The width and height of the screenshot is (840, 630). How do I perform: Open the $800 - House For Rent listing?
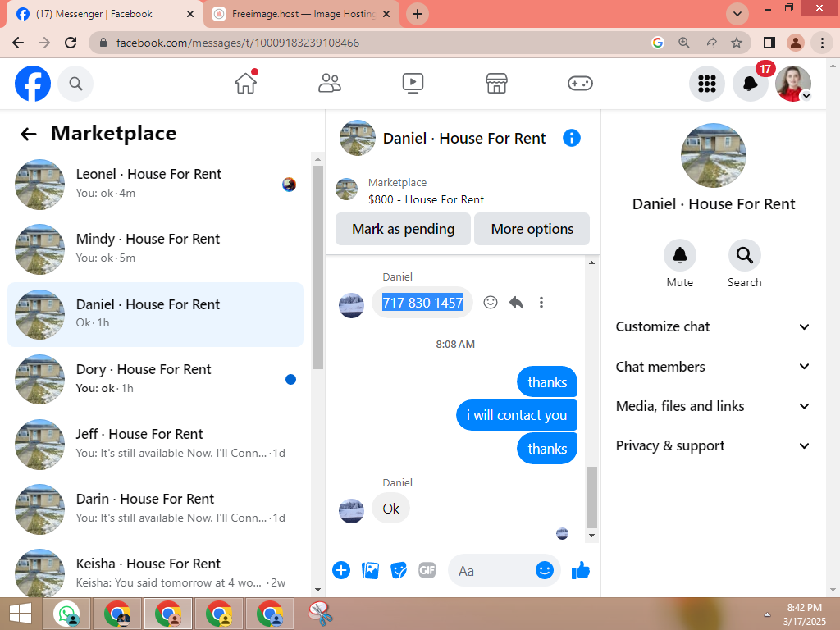coord(426,199)
